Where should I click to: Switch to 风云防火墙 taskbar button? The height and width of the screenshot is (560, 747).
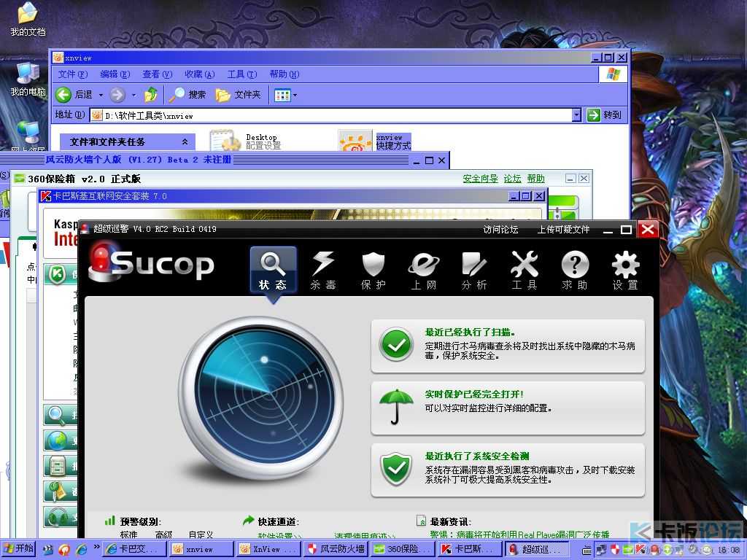[x=336, y=549]
